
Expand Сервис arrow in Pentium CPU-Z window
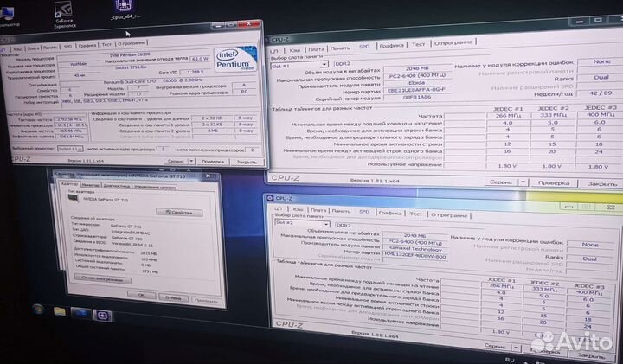click(x=191, y=161)
